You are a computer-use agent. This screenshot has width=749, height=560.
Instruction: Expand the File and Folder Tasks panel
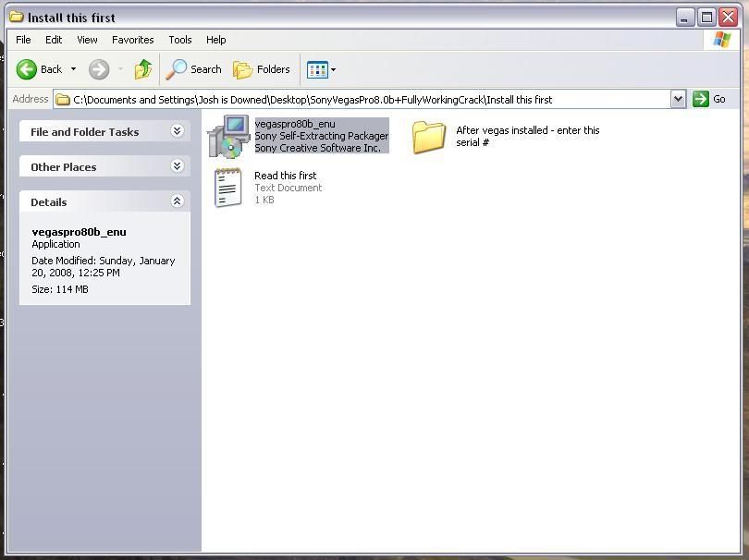177,131
